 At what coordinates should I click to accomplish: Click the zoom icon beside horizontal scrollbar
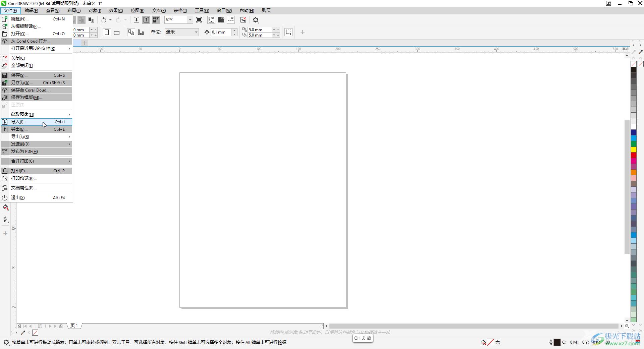[627, 326]
